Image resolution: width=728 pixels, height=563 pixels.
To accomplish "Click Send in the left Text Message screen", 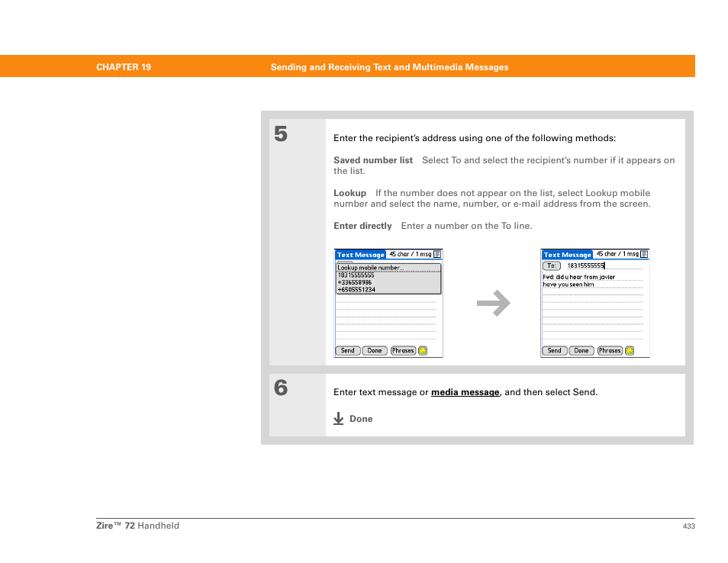I will pyautogui.click(x=348, y=351).
